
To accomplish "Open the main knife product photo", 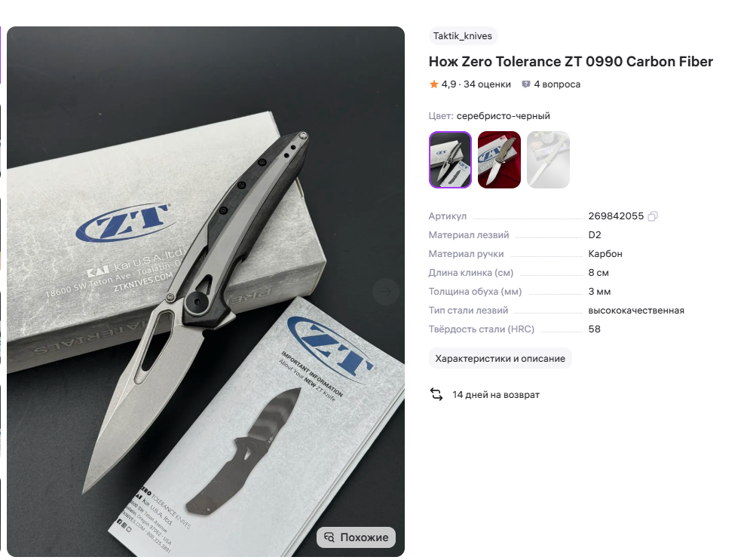I will coord(206,292).
